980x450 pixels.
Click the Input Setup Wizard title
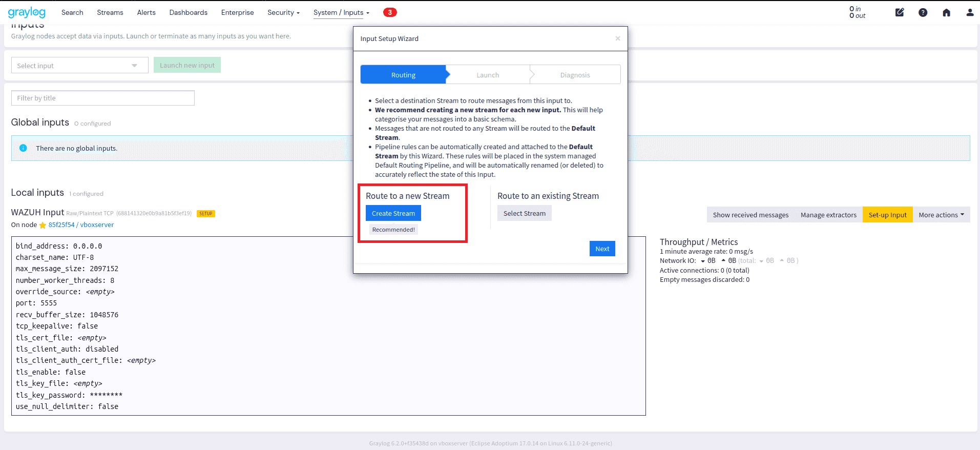click(x=389, y=38)
